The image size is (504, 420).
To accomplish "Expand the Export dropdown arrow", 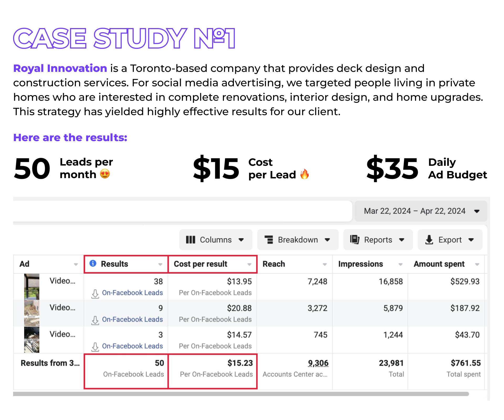I will 471,240.
